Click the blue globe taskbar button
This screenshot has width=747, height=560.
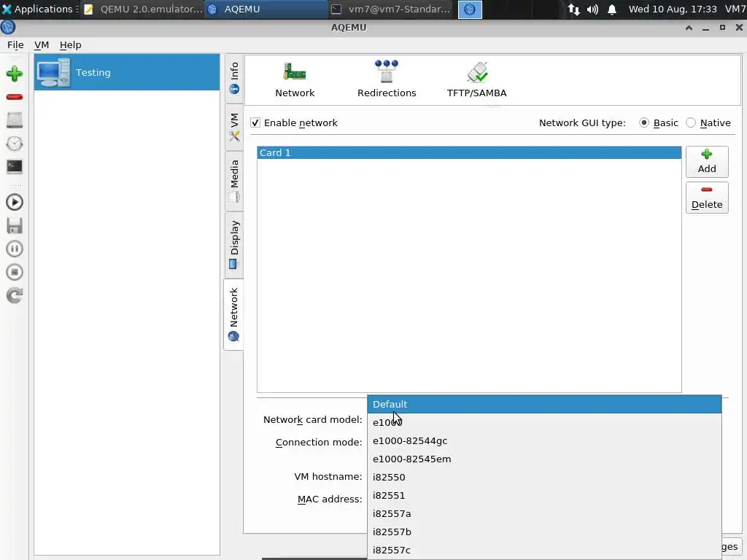point(470,9)
